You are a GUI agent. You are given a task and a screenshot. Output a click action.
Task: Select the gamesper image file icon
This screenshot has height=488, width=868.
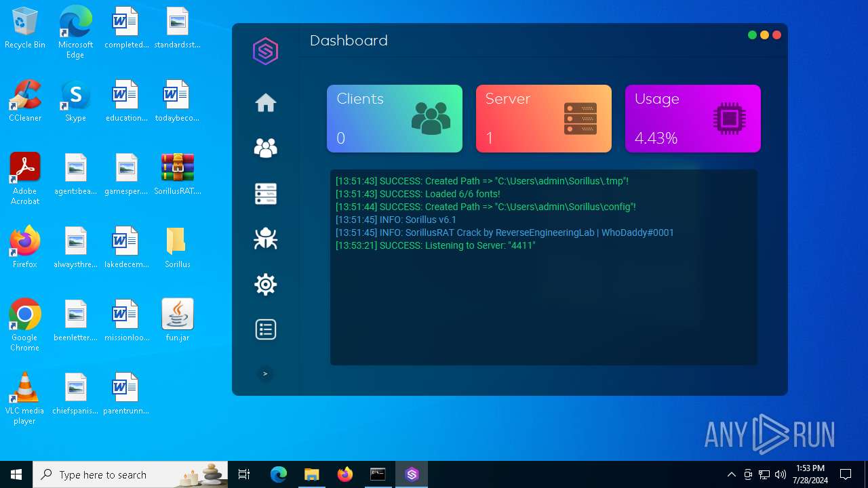(x=127, y=174)
